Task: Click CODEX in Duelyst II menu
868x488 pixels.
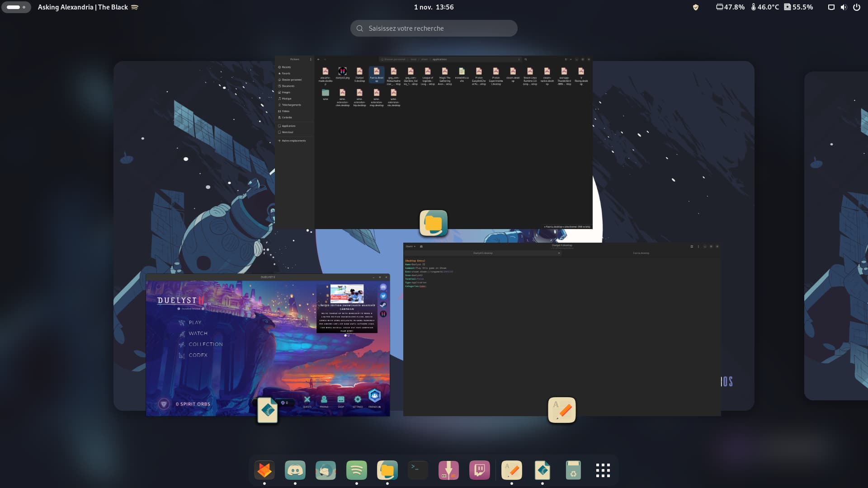Action: pos(198,355)
